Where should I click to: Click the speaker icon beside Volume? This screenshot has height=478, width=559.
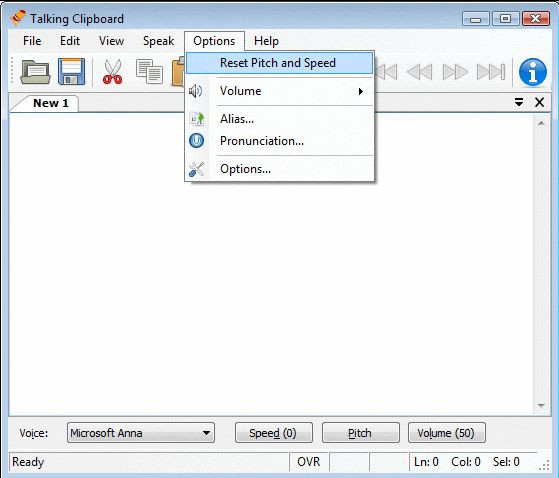tap(195, 91)
